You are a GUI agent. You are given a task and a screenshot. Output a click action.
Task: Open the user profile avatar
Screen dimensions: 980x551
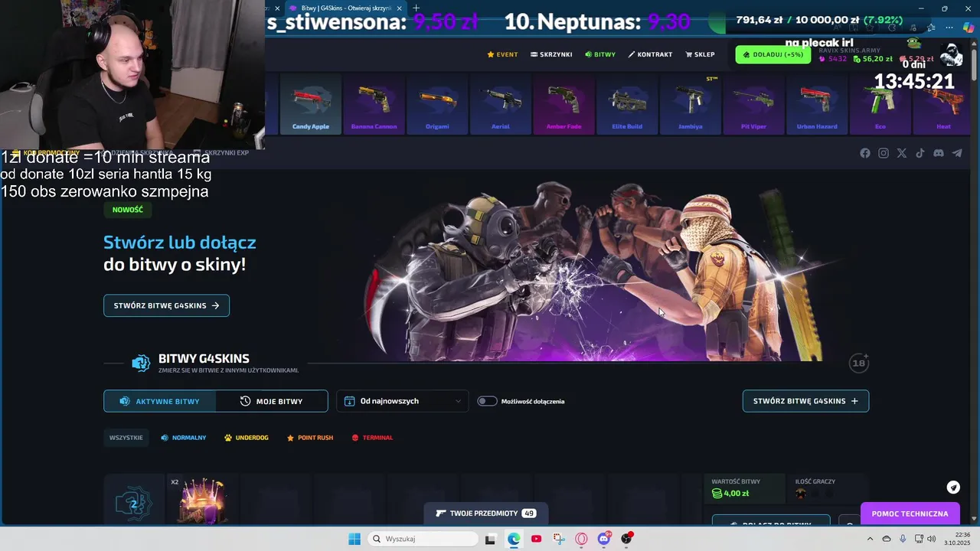point(951,54)
